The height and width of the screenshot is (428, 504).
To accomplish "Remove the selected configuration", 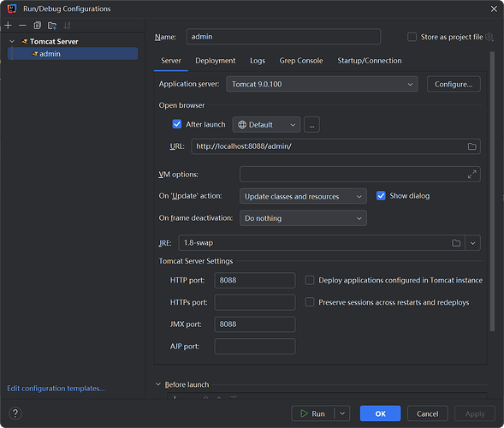I will (22, 26).
